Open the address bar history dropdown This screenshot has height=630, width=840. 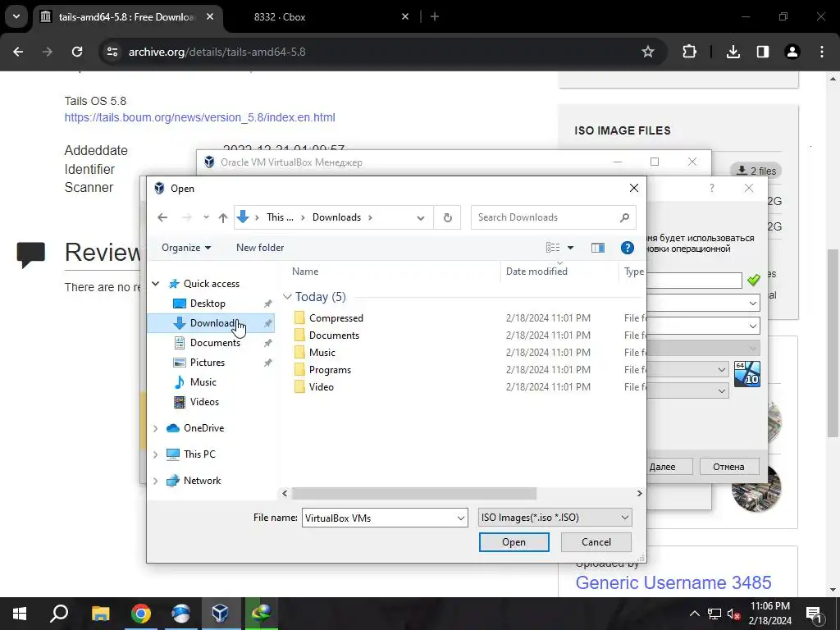(x=421, y=217)
